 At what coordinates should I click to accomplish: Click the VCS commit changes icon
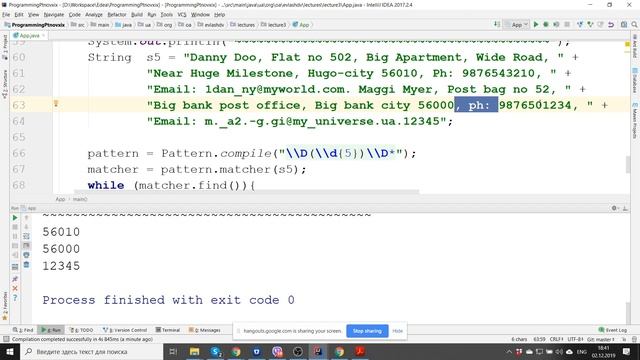[590, 24]
